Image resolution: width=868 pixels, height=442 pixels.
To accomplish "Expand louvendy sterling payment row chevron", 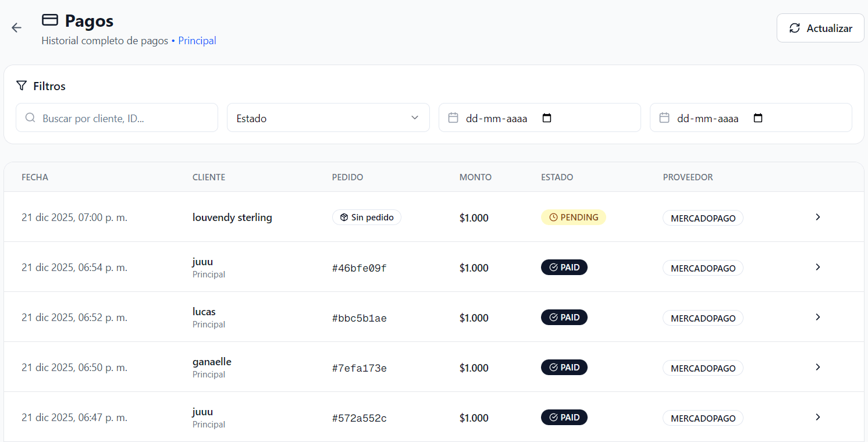I will [x=817, y=217].
